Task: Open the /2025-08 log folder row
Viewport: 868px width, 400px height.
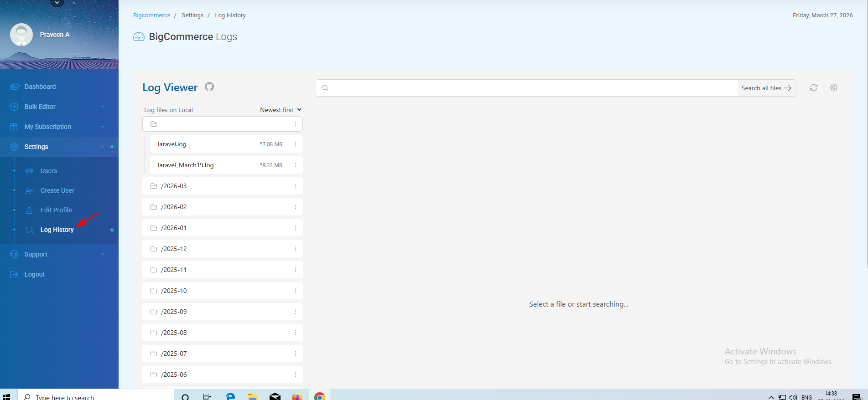Action: [223, 333]
